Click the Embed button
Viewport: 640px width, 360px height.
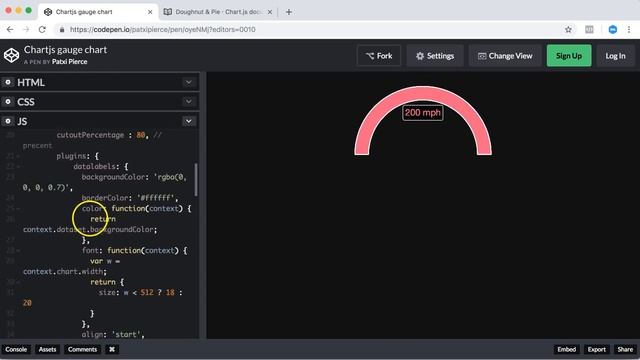[x=567, y=349]
